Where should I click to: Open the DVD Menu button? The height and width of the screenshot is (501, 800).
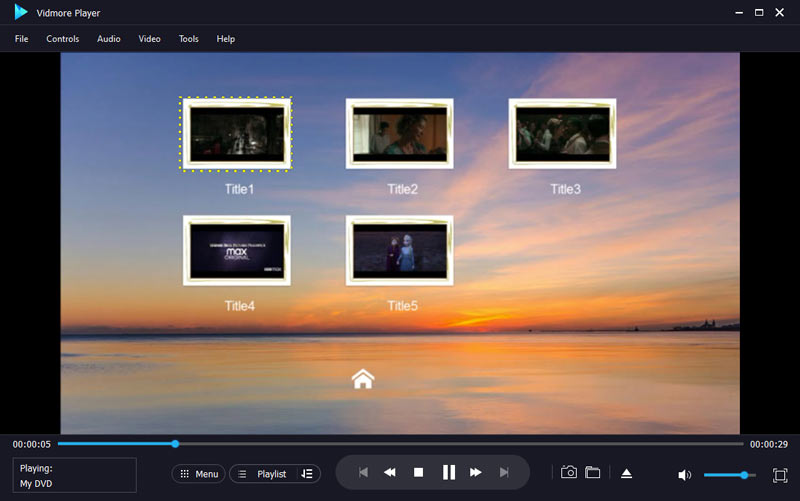tap(198, 474)
